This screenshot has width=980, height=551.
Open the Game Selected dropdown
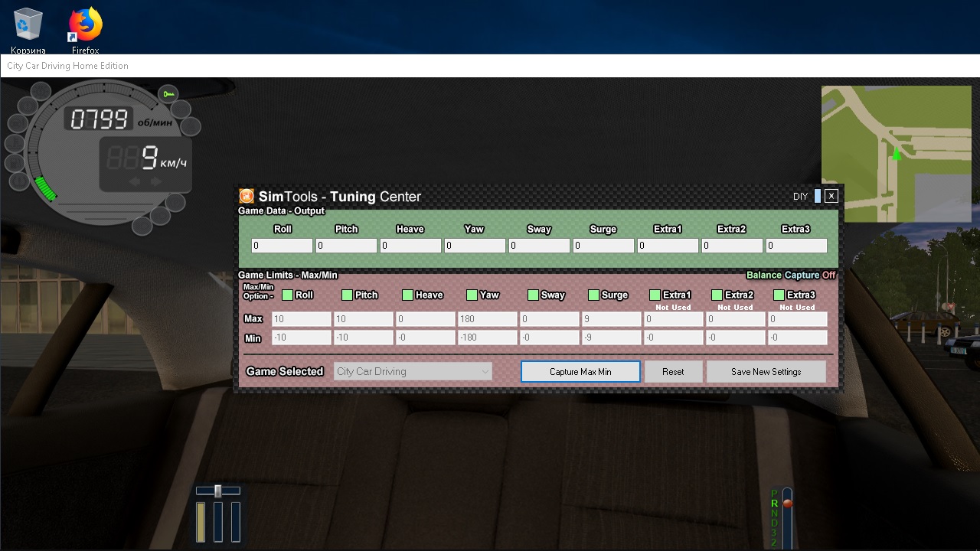coord(413,371)
